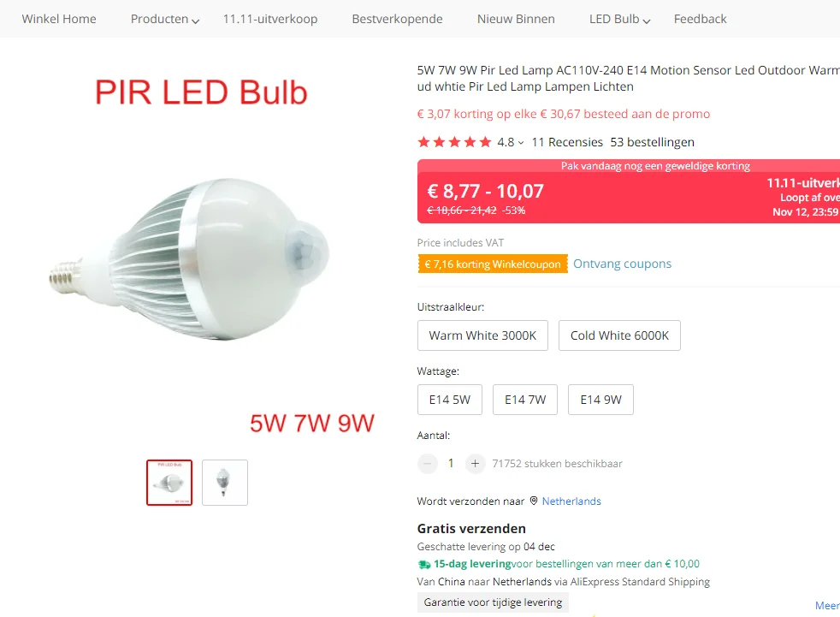Image resolution: width=840 pixels, height=617 pixels.
Task: Click the Netherlands shipping destination link
Action: 571,501
